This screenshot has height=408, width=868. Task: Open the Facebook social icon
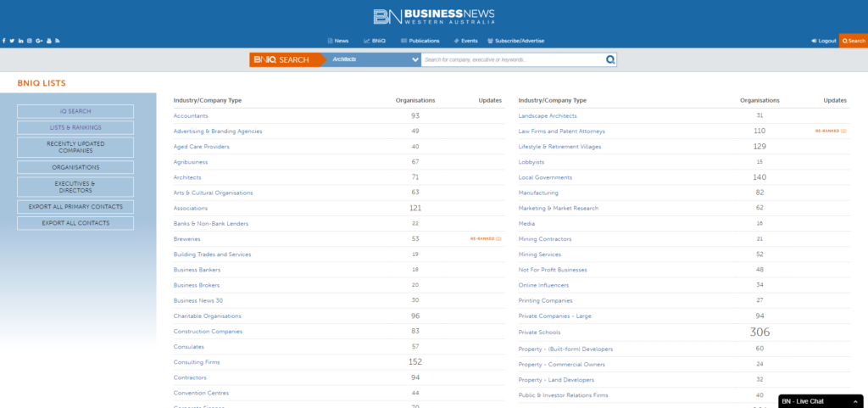click(x=4, y=41)
